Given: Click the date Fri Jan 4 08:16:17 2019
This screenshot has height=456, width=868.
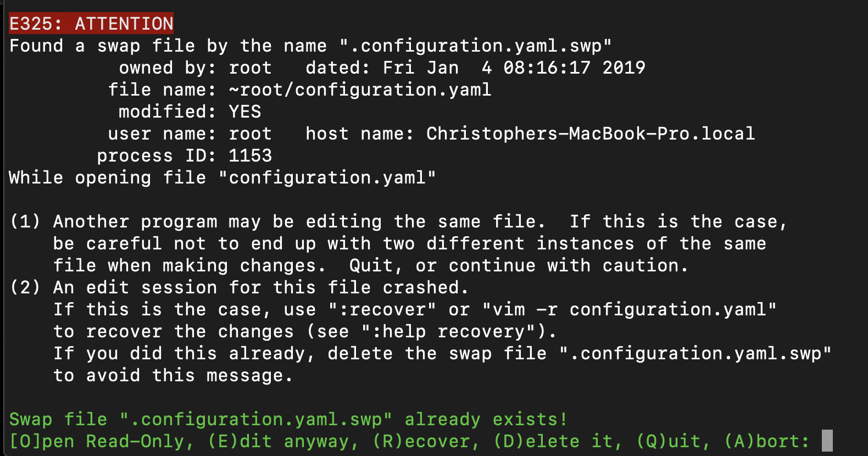Looking at the screenshot, I should pos(514,68).
